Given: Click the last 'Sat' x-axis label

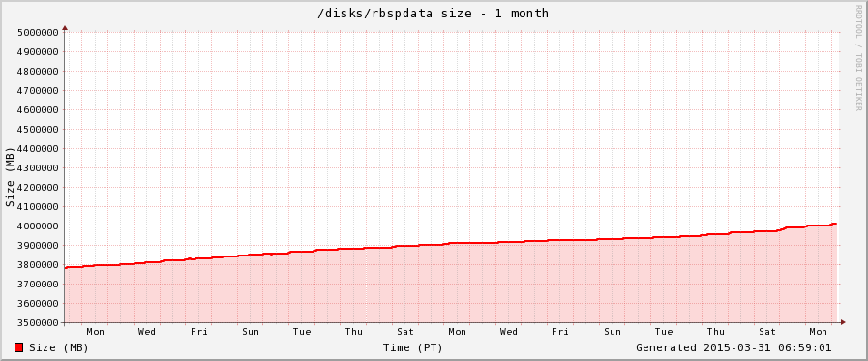Looking at the screenshot, I should pyautogui.click(x=767, y=332).
